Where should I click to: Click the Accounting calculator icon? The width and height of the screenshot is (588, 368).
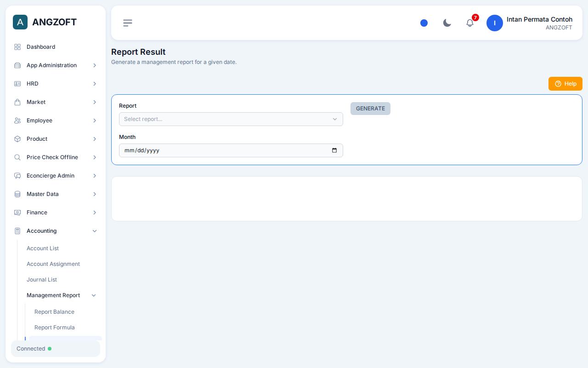[x=17, y=231]
